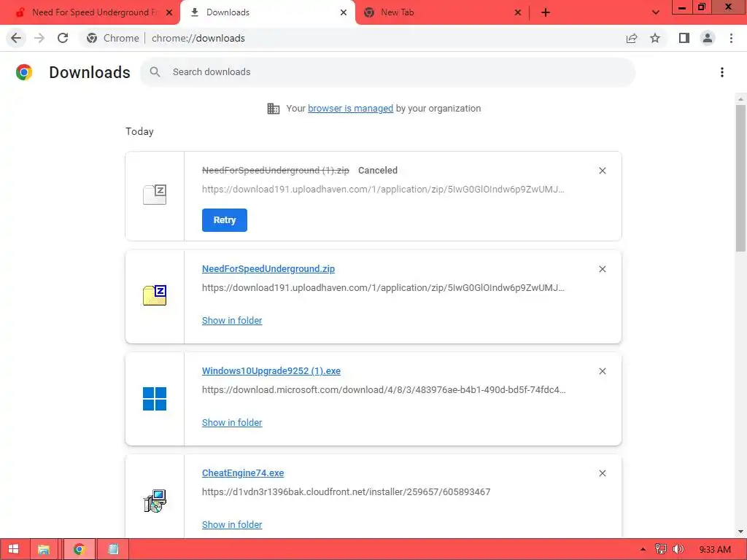
Task: Click the forward navigation arrow
Action: pyautogui.click(x=39, y=38)
